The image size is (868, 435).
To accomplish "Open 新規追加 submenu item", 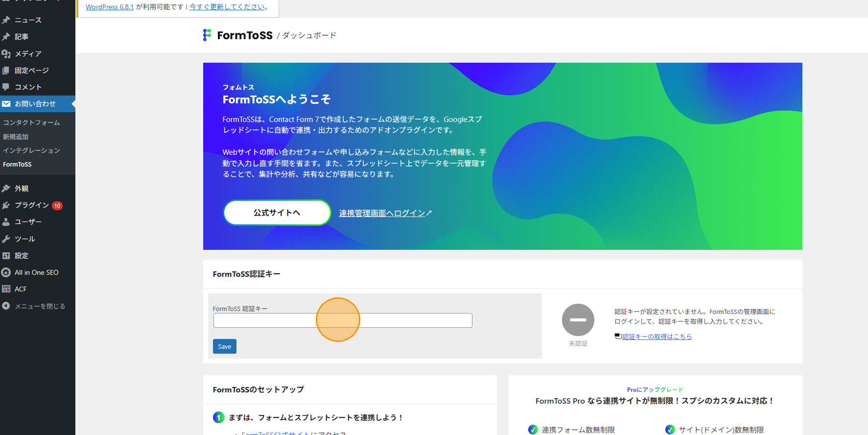I will pyautogui.click(x=16, y=137).
